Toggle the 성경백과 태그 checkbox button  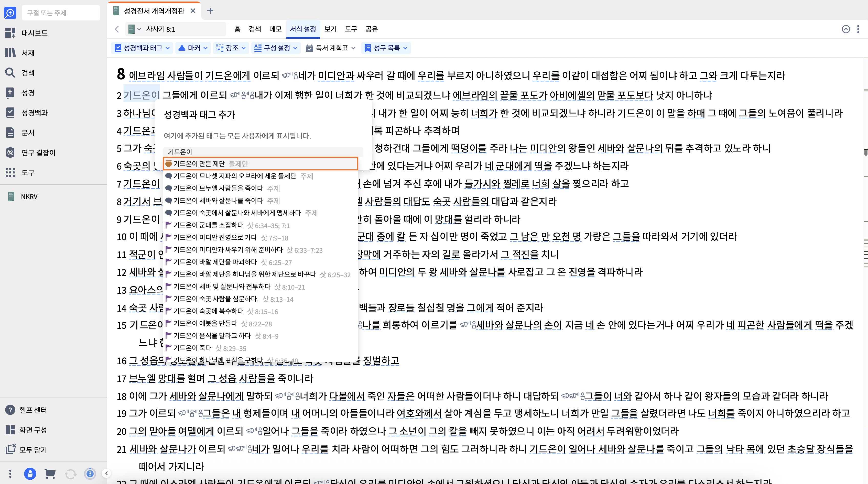pyautogui.click(x=138, y=48)
